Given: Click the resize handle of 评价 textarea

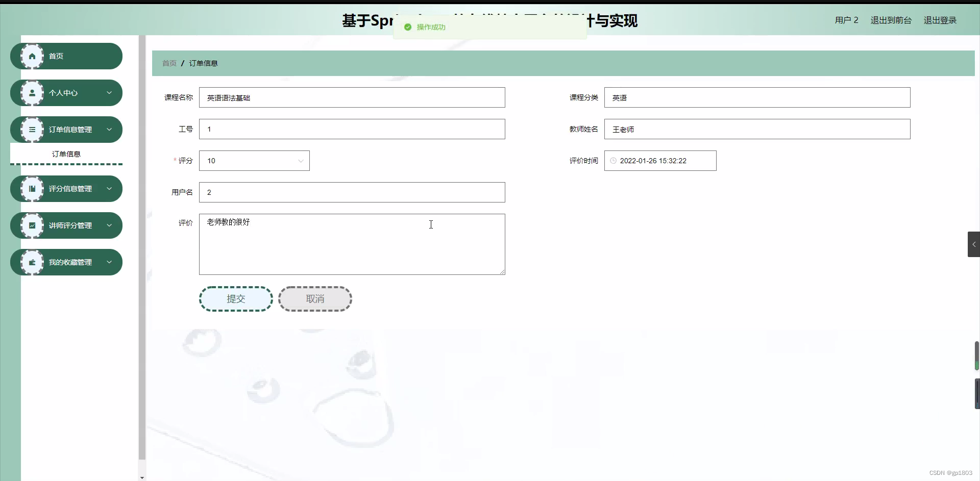Looking at the screenshot, I should pyautogui.click(x=502, y=272).
